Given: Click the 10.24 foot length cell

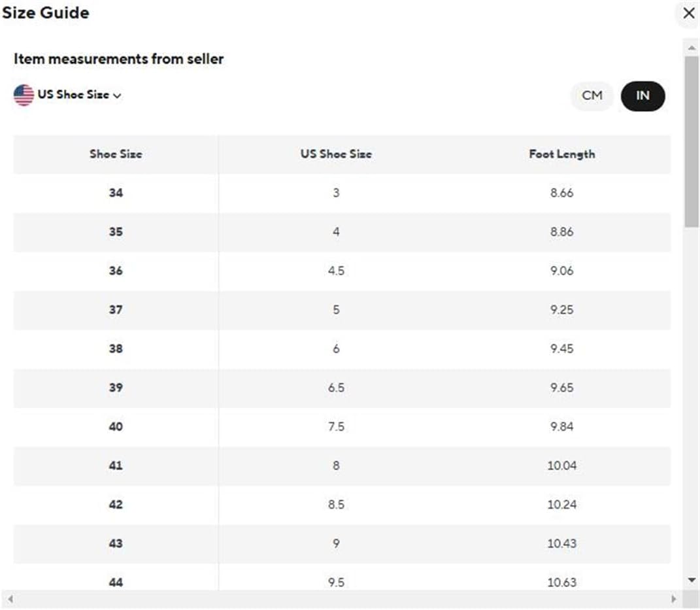Looking at the screenshot, I should 561,505.
